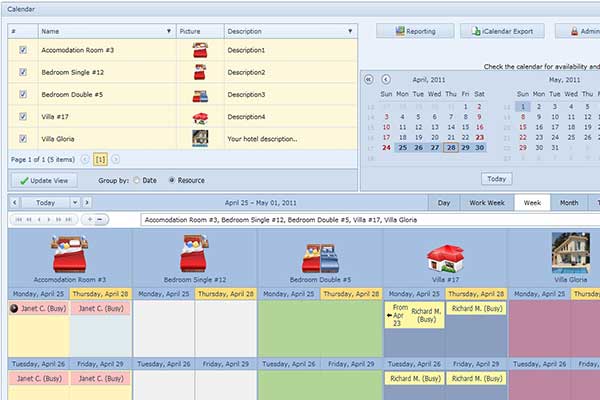Click Monday, April 25 header under Bedroom Single #12
The width and height of the screenshot is (600, 400).
click(x=163, y=294)
